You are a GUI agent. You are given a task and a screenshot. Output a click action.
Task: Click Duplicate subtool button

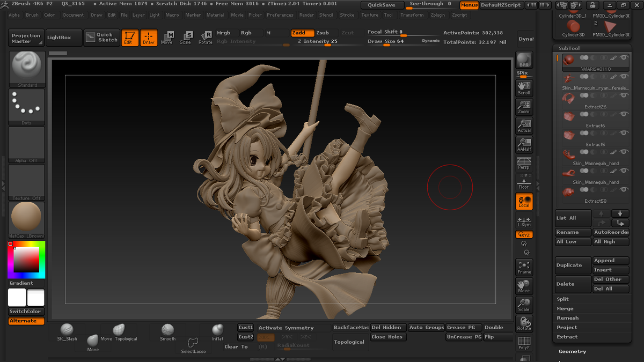tap(573, 265)
